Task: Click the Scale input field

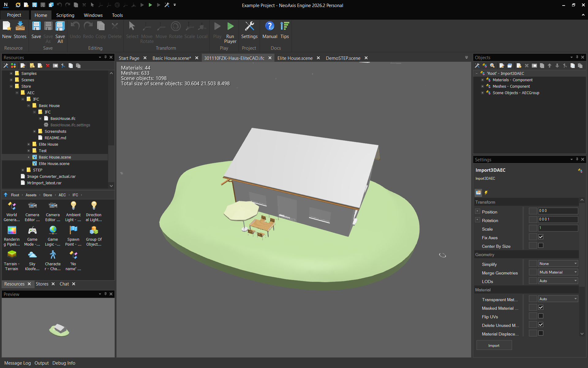Action: click(558, 228)
